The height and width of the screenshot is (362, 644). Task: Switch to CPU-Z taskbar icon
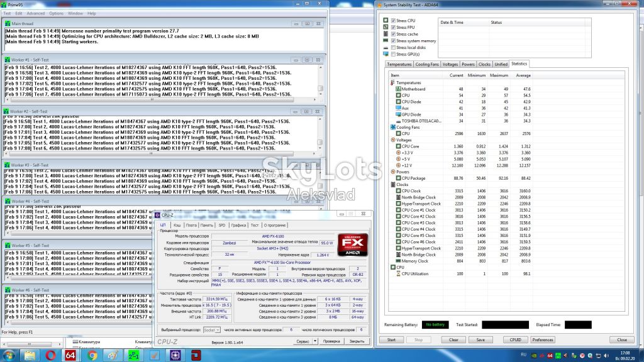pyautogui.click(x=175, y=355)
